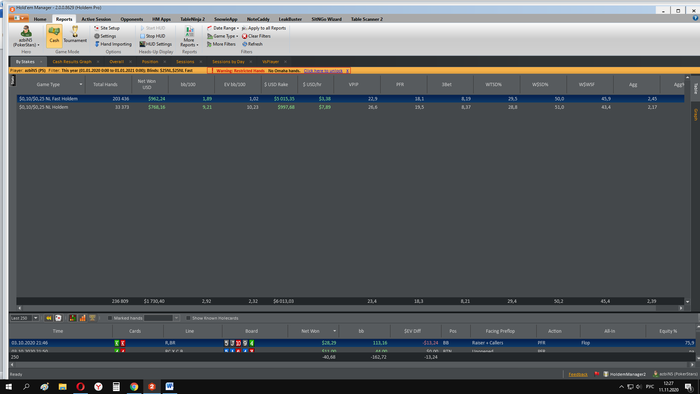700x394 pixels.
Task: Toggle Marked hands checkbox
Action: (110, 318)
